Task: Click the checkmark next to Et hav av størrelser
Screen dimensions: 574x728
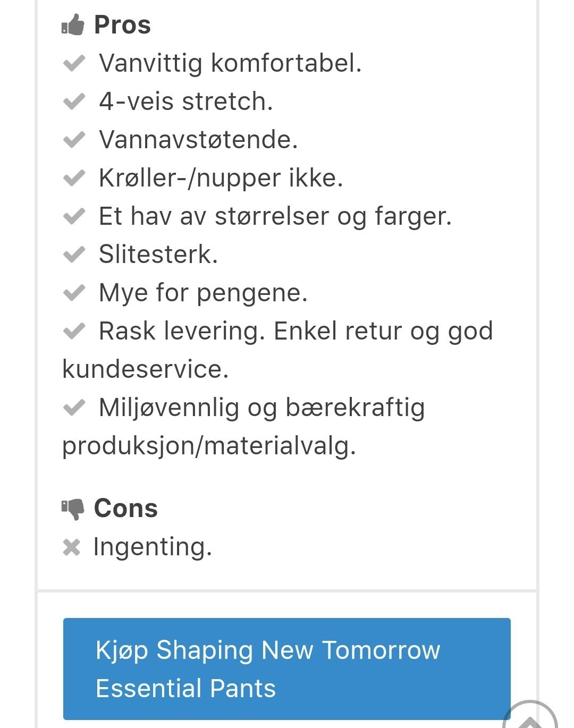Action: tap(74, 216)
